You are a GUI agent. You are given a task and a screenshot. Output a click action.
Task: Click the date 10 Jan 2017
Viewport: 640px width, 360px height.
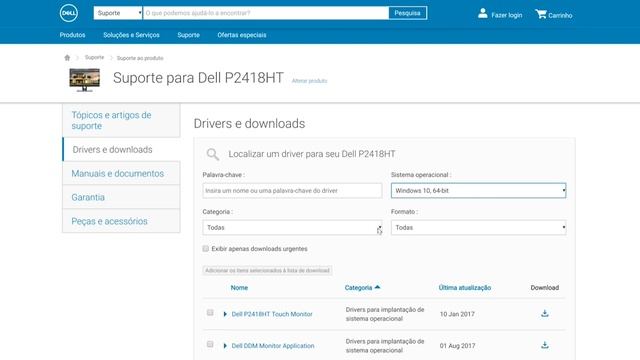(457, 314)
